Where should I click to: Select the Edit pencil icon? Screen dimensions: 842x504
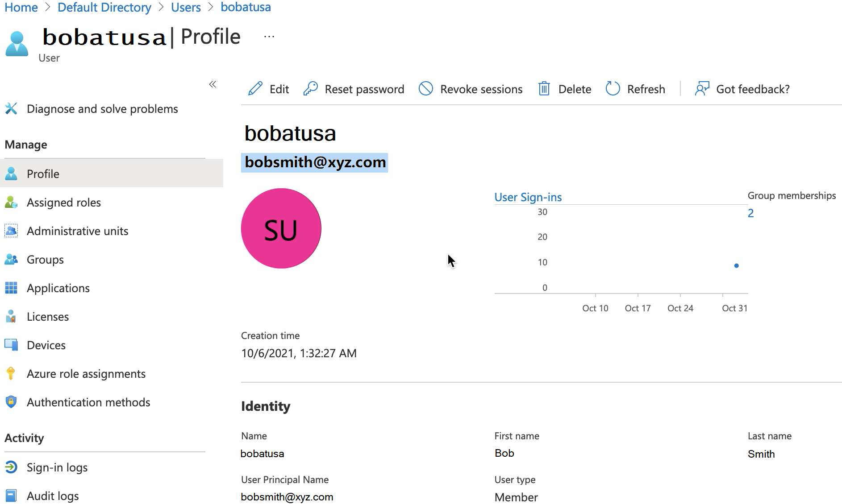click(x=255, y=89)
